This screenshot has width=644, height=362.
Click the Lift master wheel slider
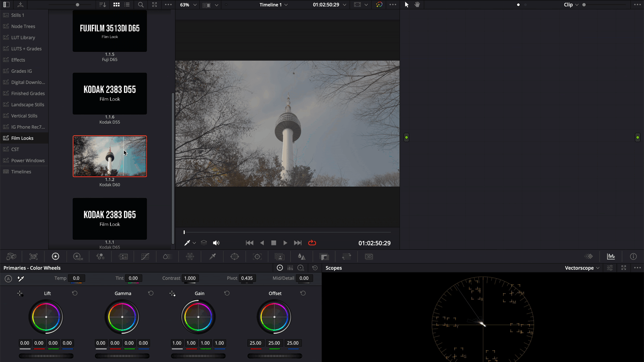pos(46,356)
